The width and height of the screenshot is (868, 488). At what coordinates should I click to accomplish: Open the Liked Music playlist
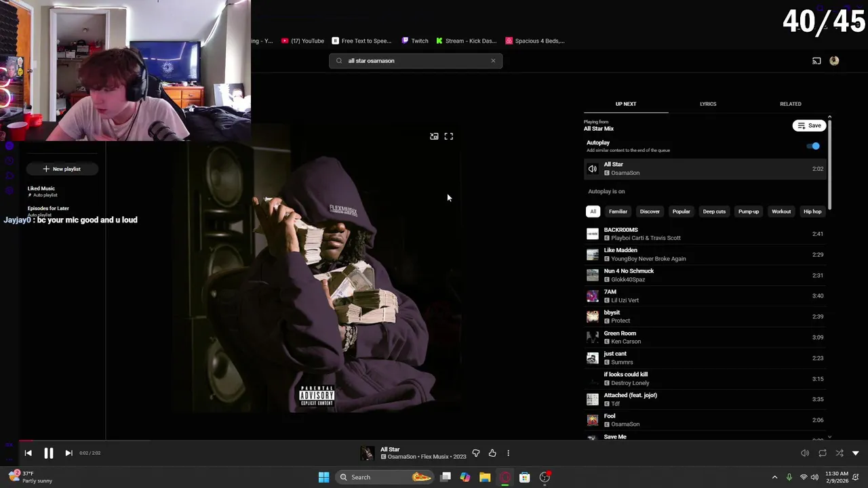pyautogui.click(x=41, y=191)
